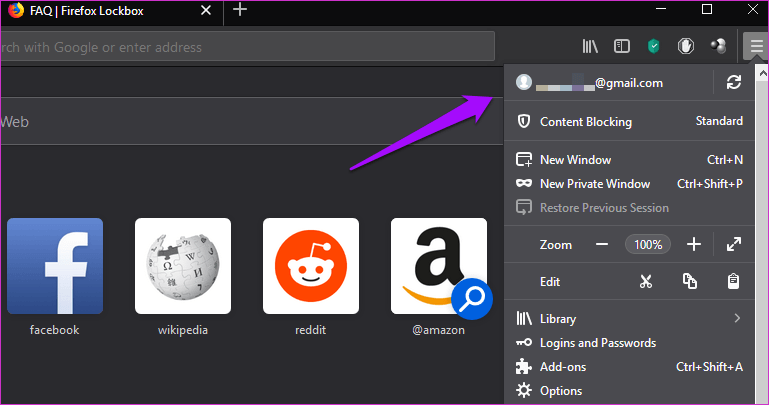Copy with the Edit copy icon
Viewport: 769px width, 405px height.
(690, 281)
